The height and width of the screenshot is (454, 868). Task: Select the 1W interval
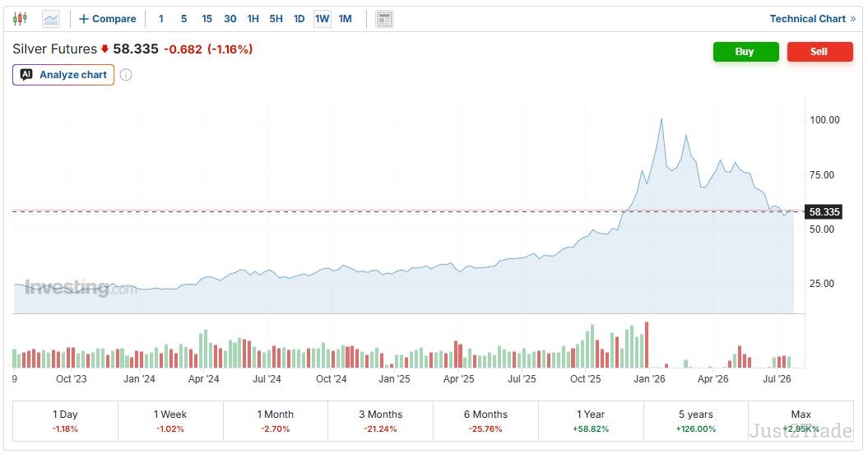point(323,19)
